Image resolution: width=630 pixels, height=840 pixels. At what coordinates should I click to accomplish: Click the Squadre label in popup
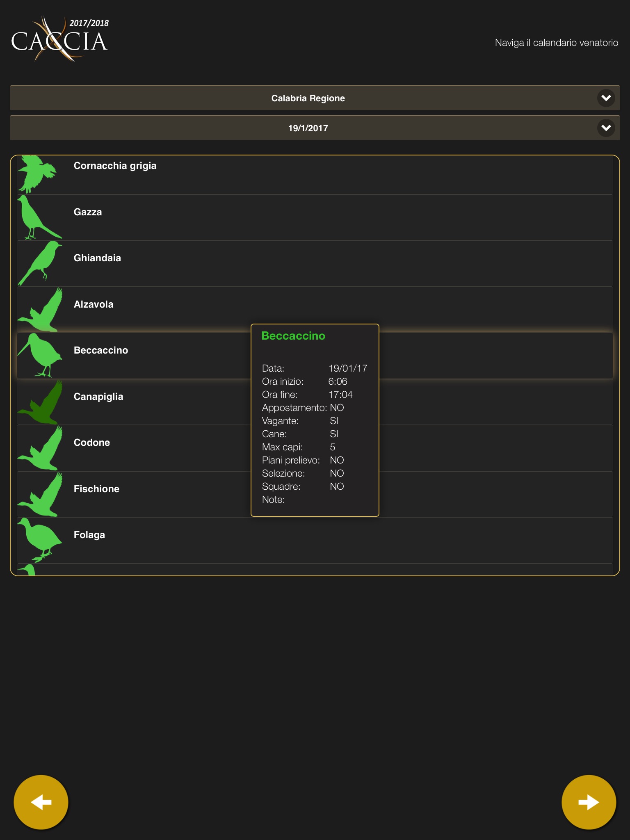coord(281,486)
